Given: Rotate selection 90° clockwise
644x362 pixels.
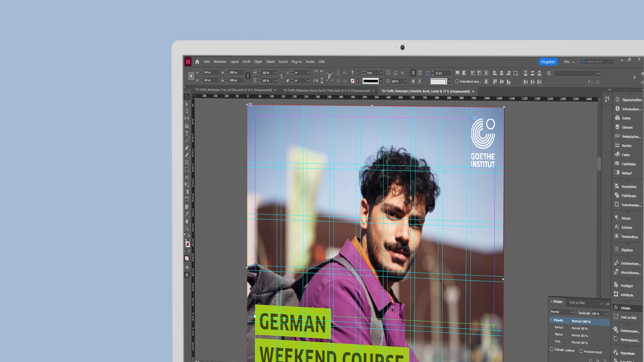Looking at the screenshot, I should [316, 72].
